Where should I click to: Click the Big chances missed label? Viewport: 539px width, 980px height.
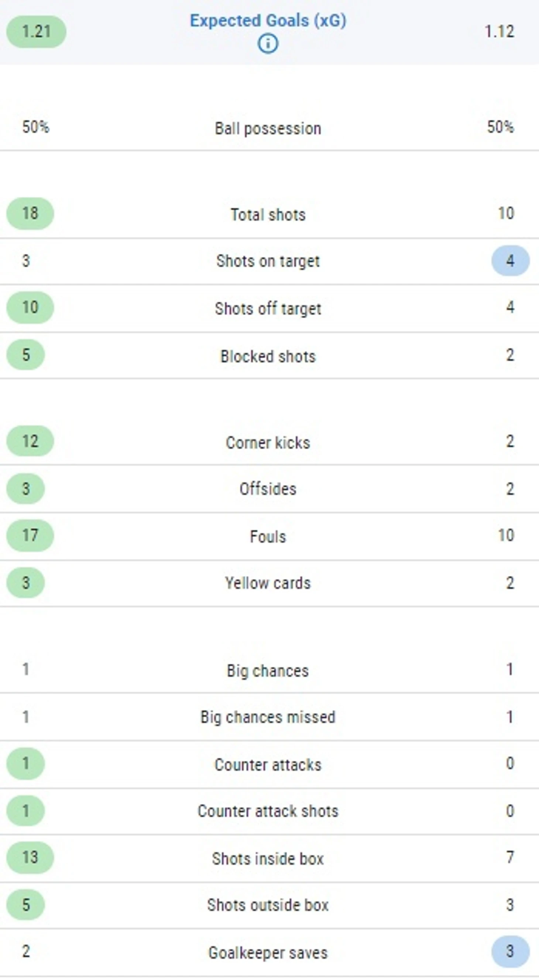[x=268, y=717]
